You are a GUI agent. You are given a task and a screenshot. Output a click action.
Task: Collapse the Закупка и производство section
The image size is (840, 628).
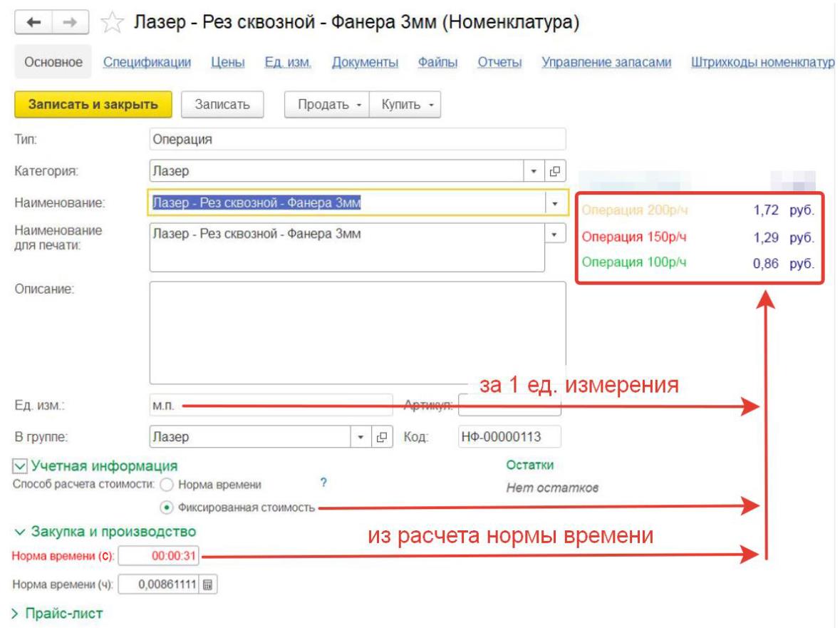pyautogui.click(x=18, y=532)
